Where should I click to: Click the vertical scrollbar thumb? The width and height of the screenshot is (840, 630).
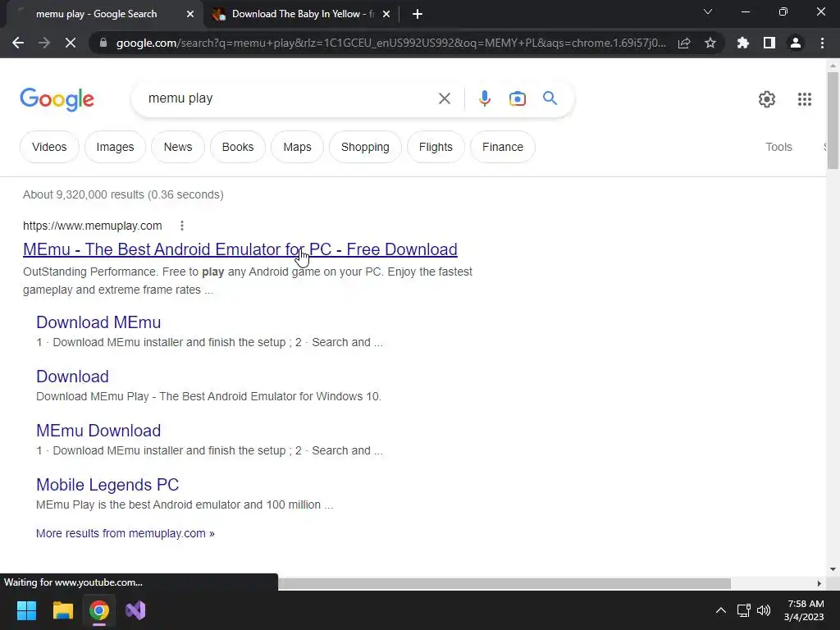[x=833, y=121]
